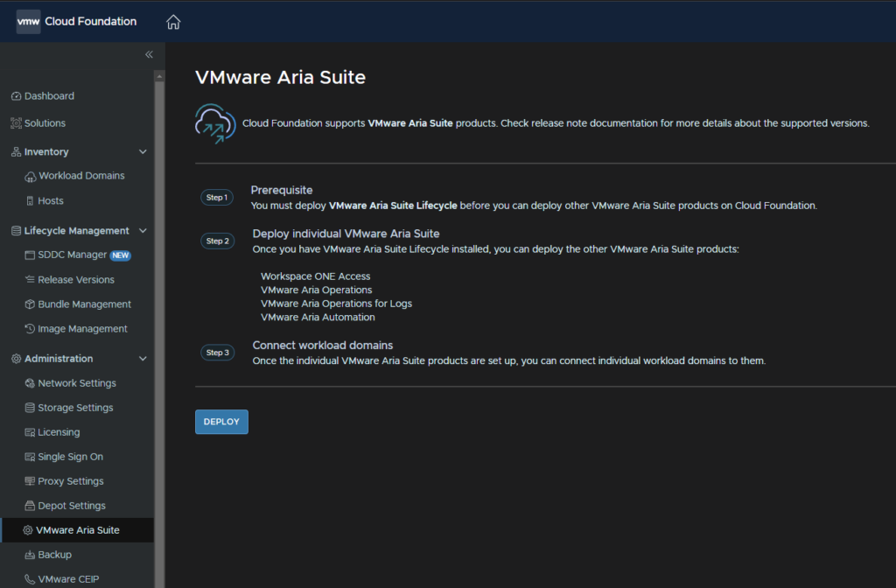Click the Dashboard gauge icon
Image resolution: width=896 pixels, height=588 pixels.
pyautogui.click(x=16, y=96)
